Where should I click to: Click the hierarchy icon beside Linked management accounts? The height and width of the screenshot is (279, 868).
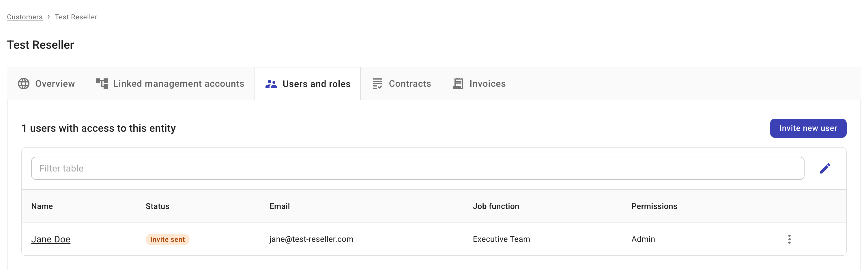pyautogui.click(x=101, y=84)
